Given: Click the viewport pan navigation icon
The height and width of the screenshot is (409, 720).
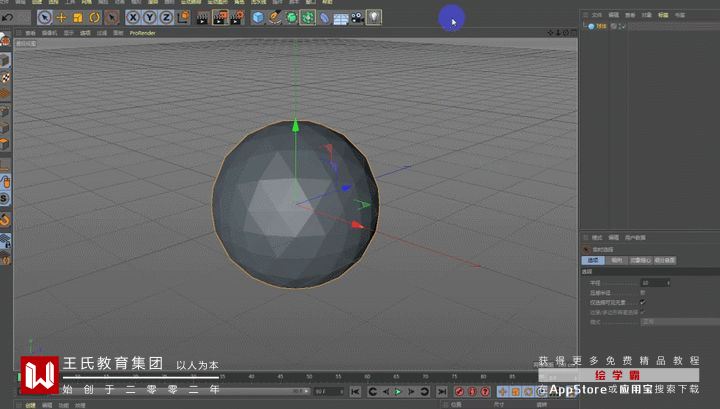Looking at the screenshot, I should pyautogui.click(x=550, y=33).
